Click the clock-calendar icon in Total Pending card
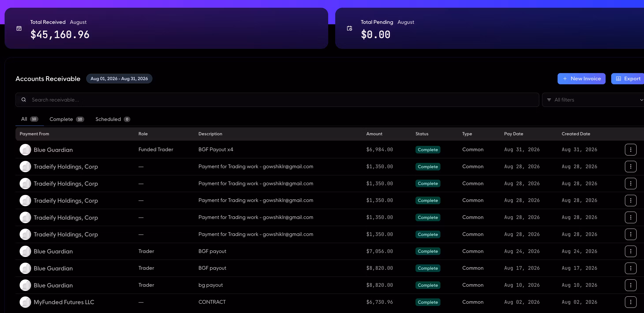644x313 pixels. pyautogui.click(x=350, y=28)
